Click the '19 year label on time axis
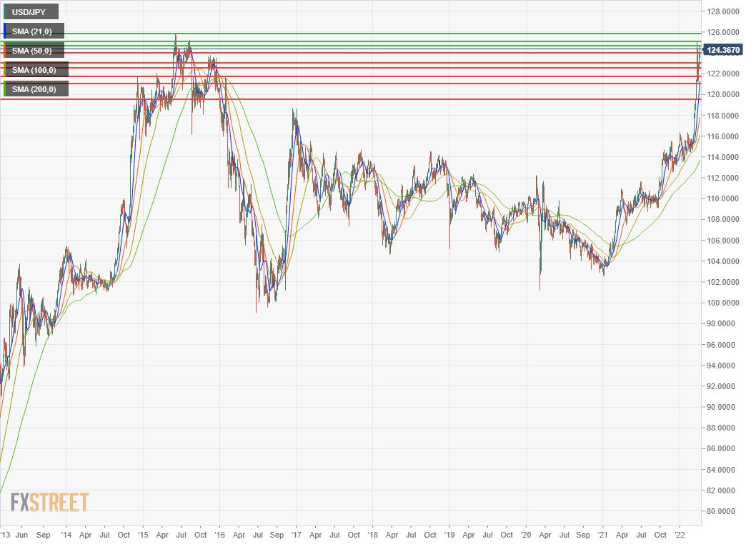 (x=449, y=535)
